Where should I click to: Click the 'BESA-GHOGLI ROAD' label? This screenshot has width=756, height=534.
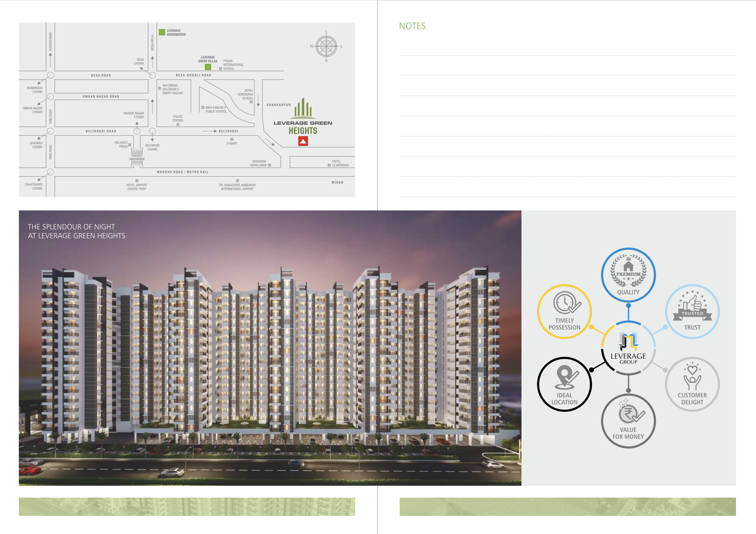(x=193, y=75)
